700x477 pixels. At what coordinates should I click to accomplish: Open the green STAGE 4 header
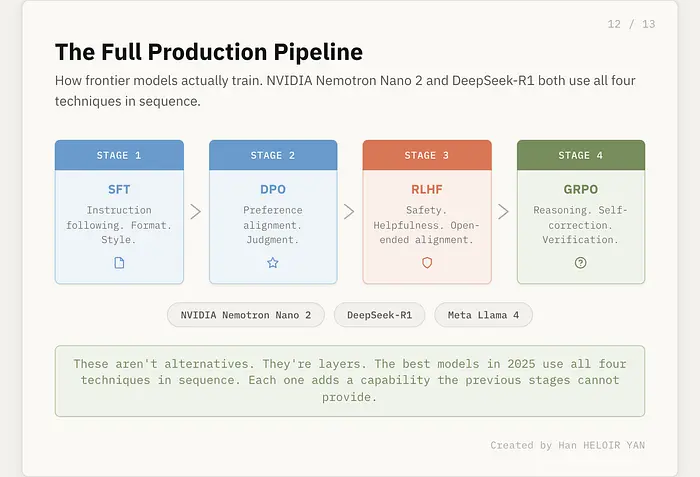coord(581,155)
